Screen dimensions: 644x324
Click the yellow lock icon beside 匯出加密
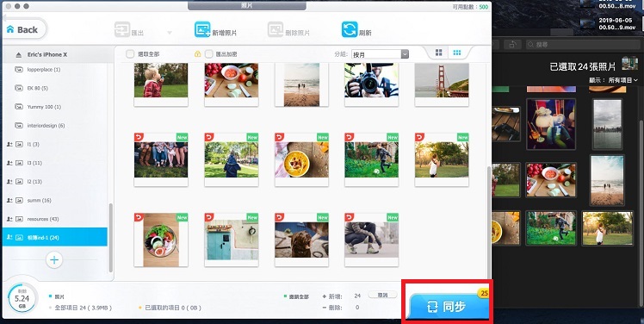(x=197, y=54)
